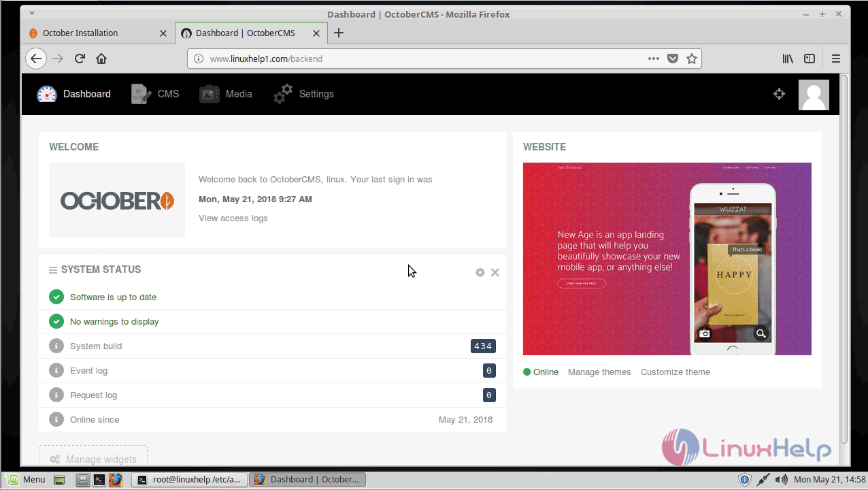Screen dimensions: 868x490
Task: Open the Firefox Library icon
Action: [788, 59]
